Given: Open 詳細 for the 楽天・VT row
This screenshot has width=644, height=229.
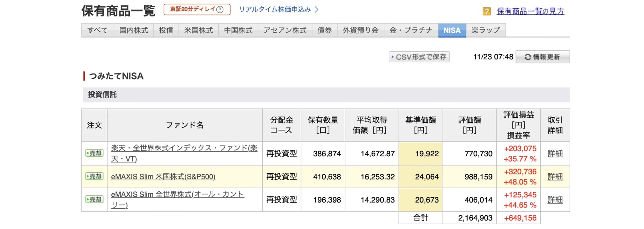Looking at the screenshot, I should [555, 154].
